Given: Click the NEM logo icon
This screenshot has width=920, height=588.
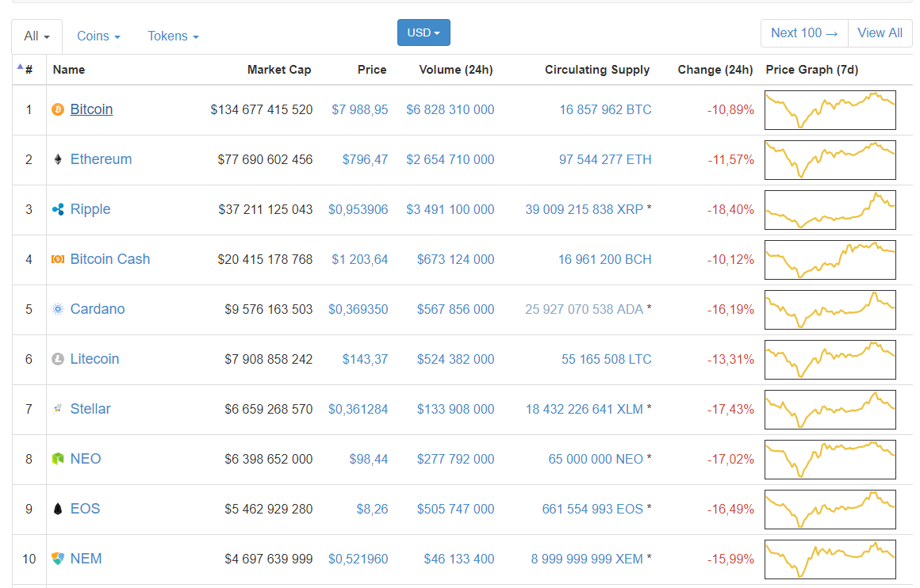Looking at the screenshot, I should click(x=57, y=559).
